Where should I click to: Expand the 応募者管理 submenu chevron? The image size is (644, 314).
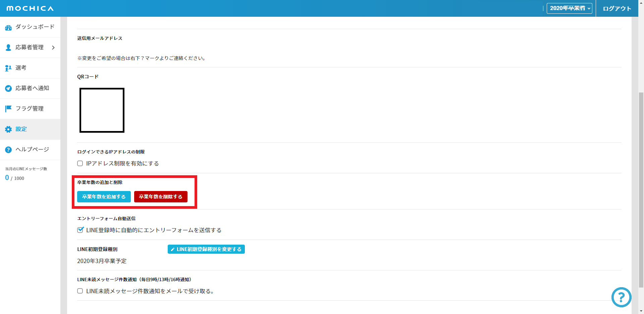[53, 48]
